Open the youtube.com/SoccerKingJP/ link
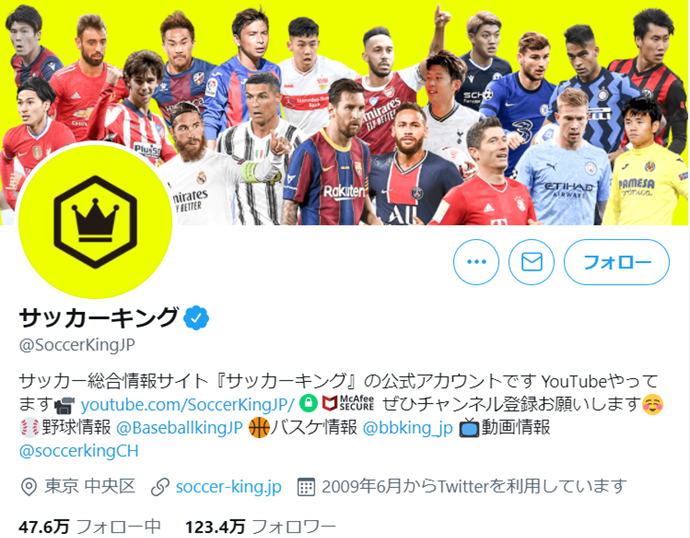Viewport: 690px width, 538px height. pos(187,404)
